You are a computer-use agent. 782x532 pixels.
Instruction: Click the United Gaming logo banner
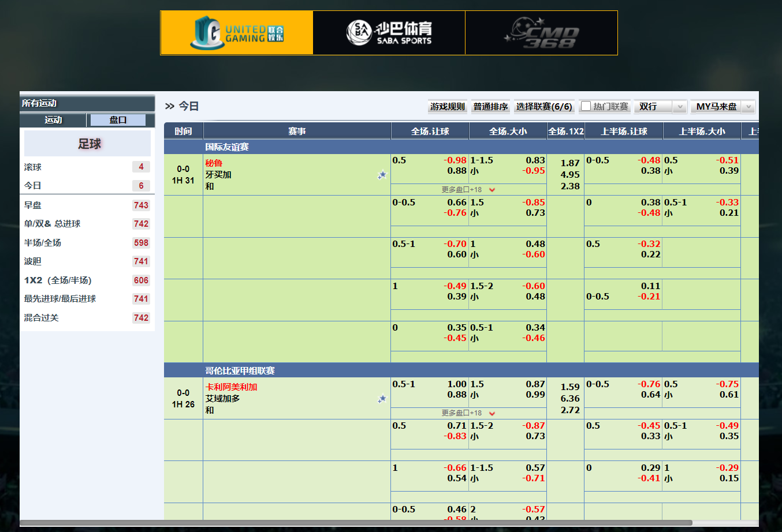237,33
